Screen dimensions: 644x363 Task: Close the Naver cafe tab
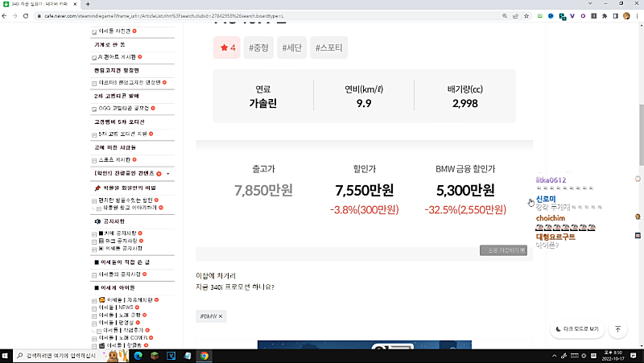pyautogui.click(x=75, y=4)
